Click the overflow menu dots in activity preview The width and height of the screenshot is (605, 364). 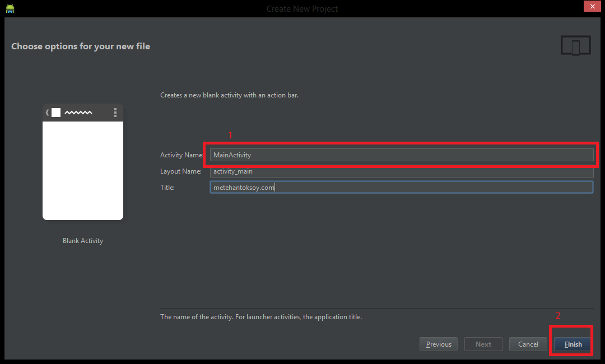(115, 112)
